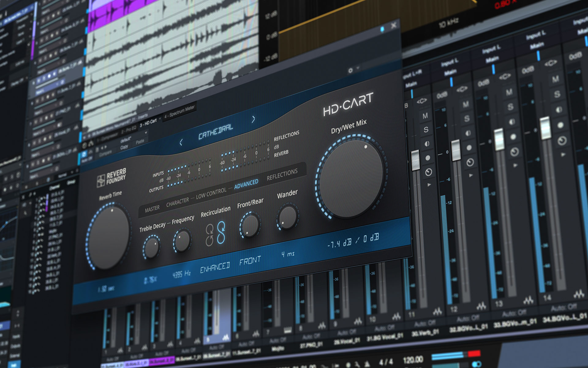The image size is (588, 368).
Task: Open Input L selector on channel 14
Action: click(536, 35)
